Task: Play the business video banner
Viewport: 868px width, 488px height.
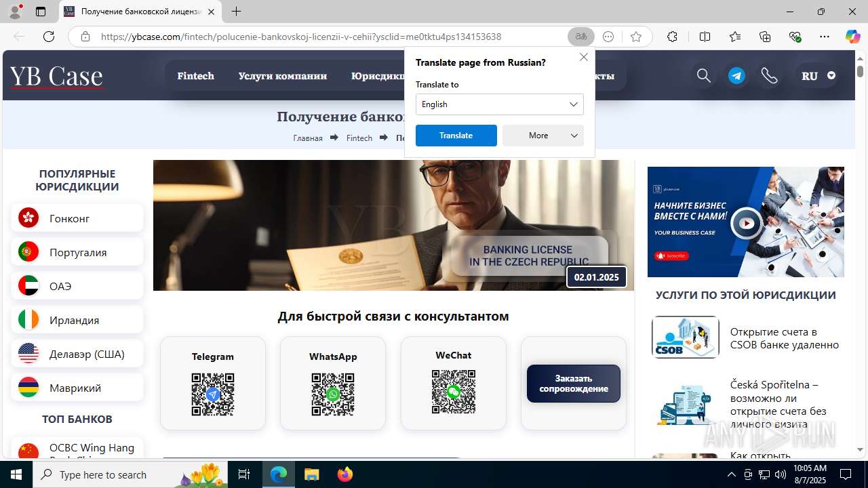Action: [x=746, y=223]
